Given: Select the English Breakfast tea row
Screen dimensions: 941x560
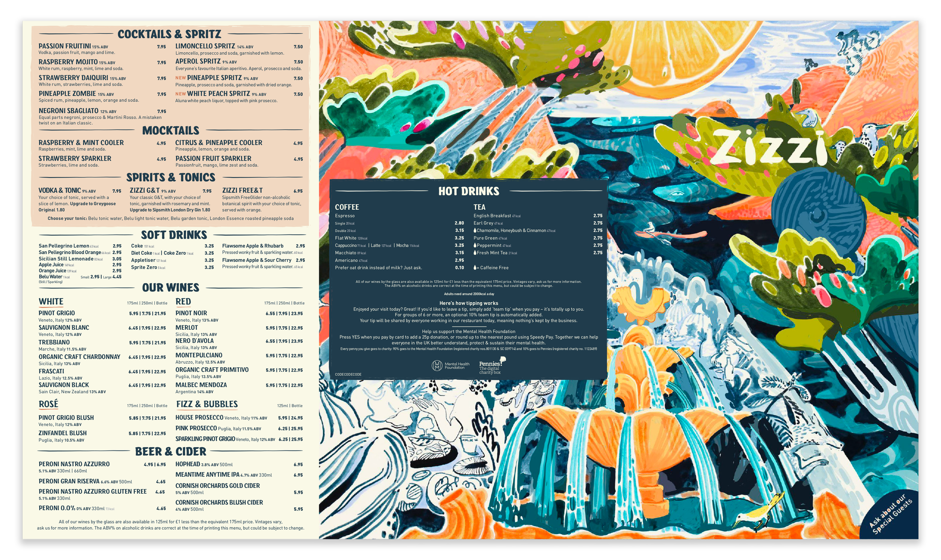Looking at the screenshot, I should pyautogui.click(x=537, y=216).
